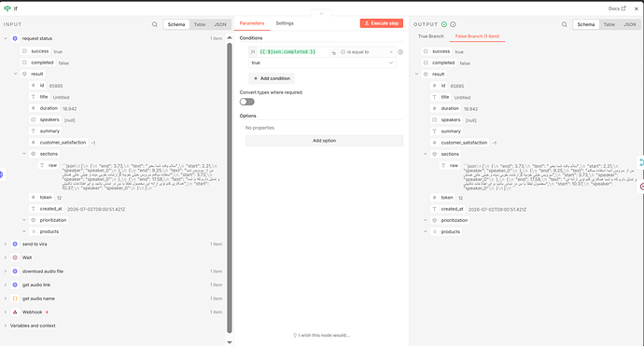644x346 pixels.
Task: Select the True Branch output tab
Action: pos(431,36)
